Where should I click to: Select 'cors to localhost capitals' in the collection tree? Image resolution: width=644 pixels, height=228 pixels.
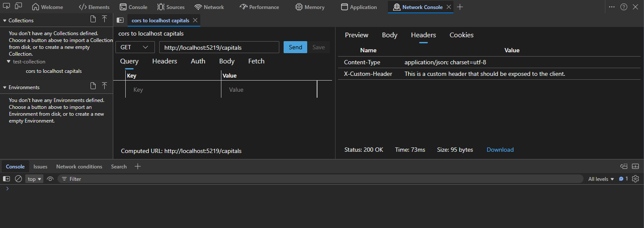[x=54, y=71]
